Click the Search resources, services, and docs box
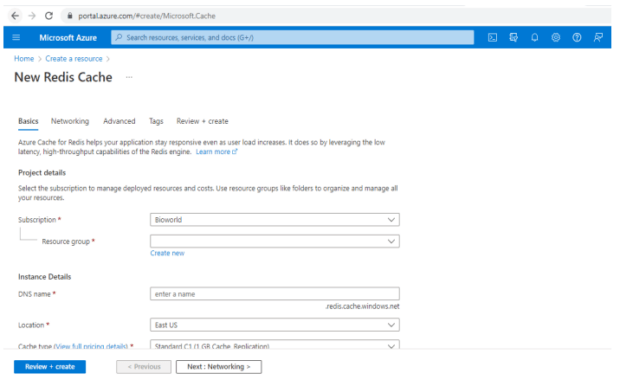The width and height of the screenshot is (620, 380). point(293,38)
